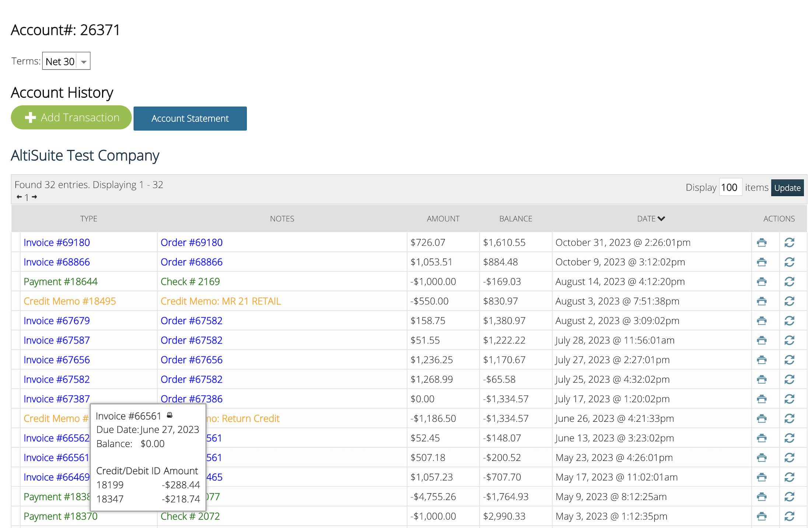Open the Terms Net 30 dropdown

click(66, 61)
